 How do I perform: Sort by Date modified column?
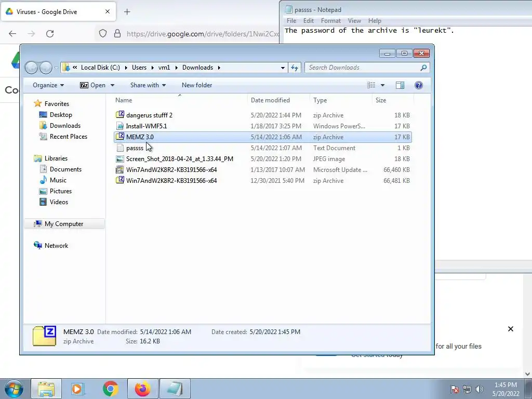tap(279, 100)
